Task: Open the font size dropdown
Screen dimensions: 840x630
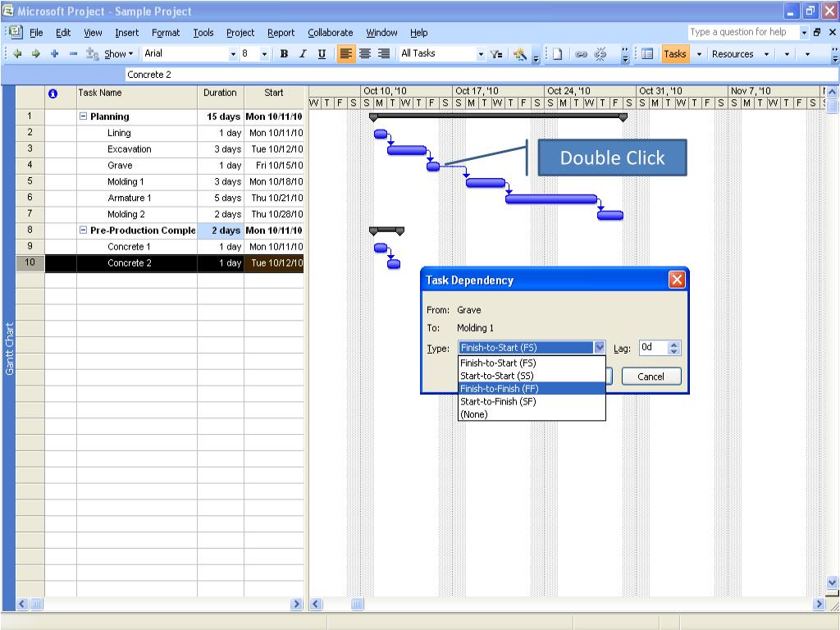Action: (x=264, y=53)
